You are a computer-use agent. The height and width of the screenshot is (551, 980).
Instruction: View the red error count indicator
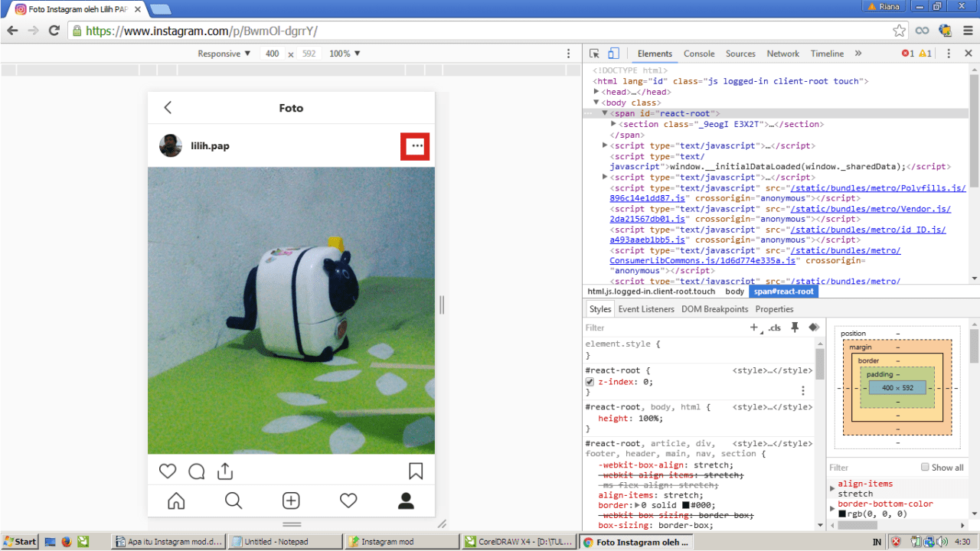click(x=907, y=54)
